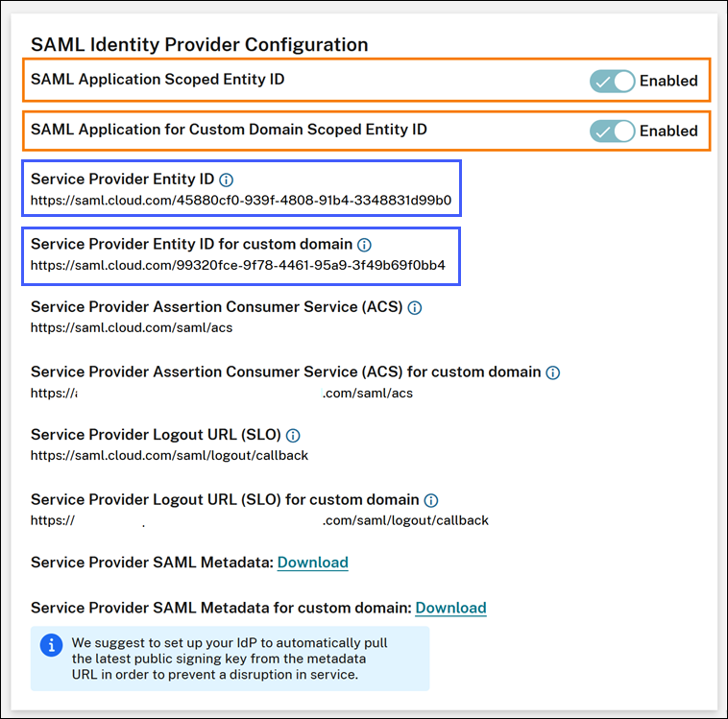Screen dimensions: 728x719
Task: Click info icon for Logout URL for custom domain
Action: [x=431, y=500]
